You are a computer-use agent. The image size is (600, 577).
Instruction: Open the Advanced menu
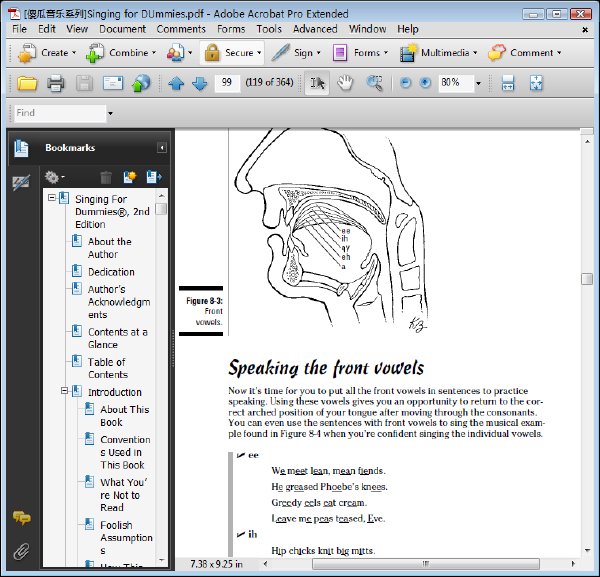point(315,29)
